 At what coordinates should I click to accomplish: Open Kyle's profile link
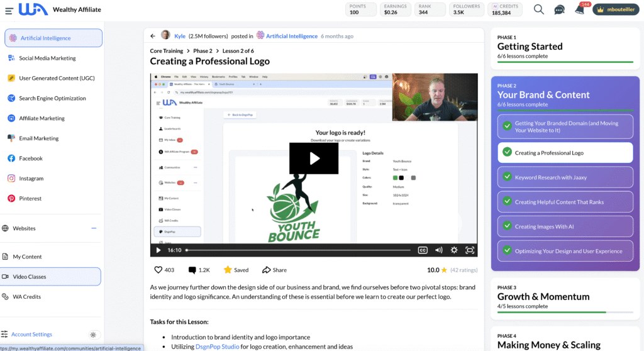pos(179,36)
